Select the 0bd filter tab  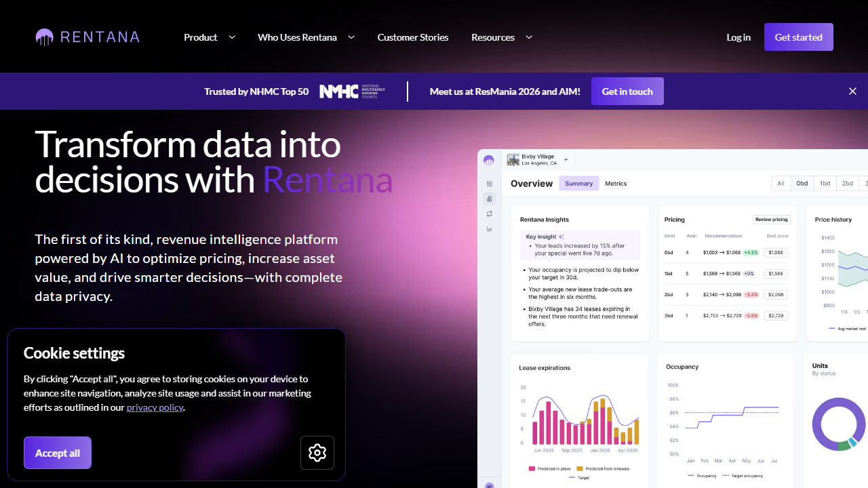point(802,184)
